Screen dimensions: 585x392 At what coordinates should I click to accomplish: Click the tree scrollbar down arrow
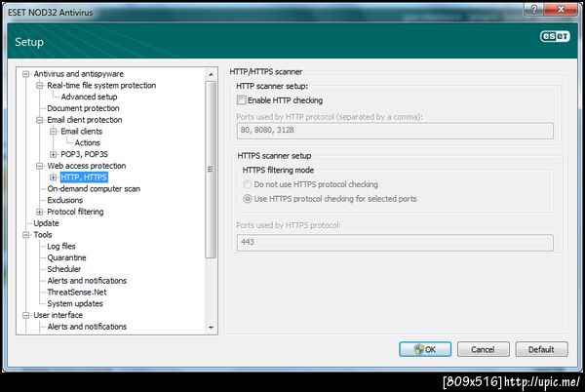pyautogui.click(x=211, y=327)
